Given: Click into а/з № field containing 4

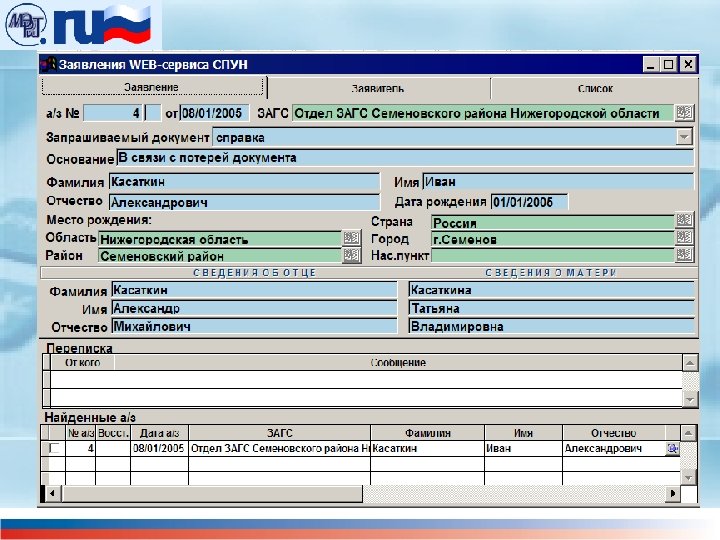Looking at the screenshot, I should (x=112, y=113).
